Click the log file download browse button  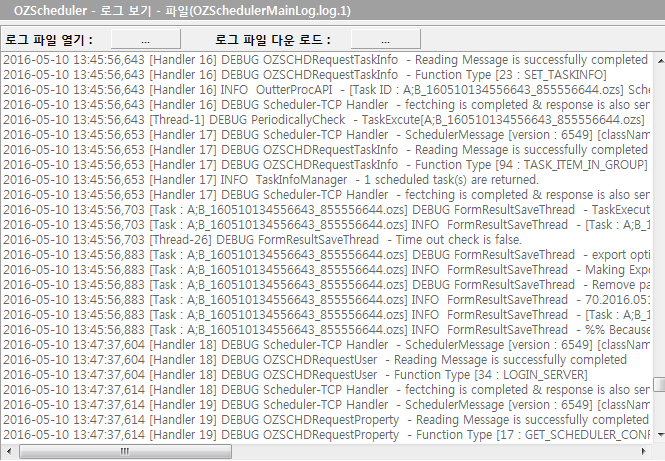click(386, 39)
